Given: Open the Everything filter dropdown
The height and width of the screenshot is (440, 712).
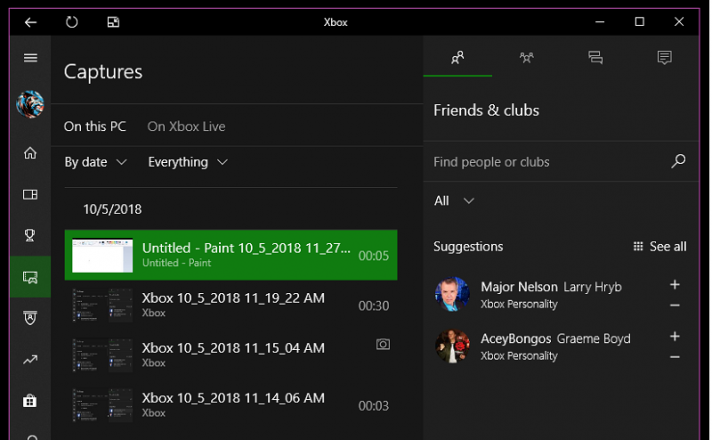Looking at the screenshot, I should point(188,162).
